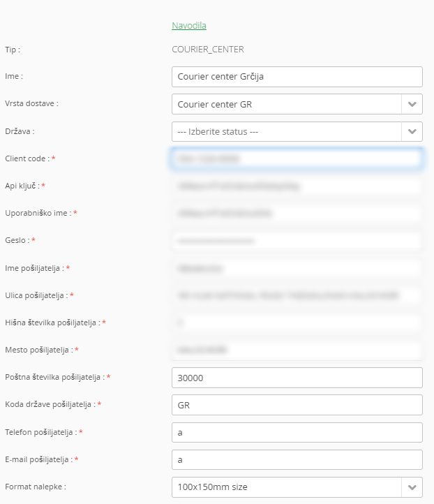Click the Mesto pošiljatelja city field

click(297, 350)
